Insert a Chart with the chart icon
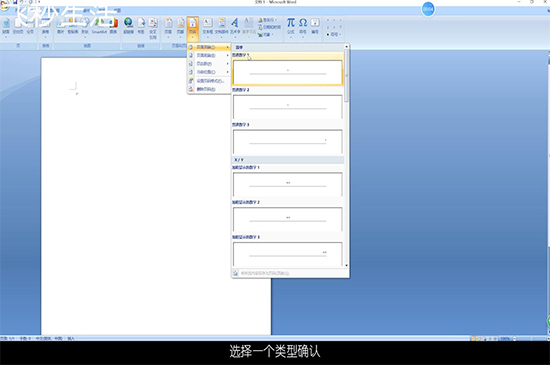The image size is (550, 365). pyautogui.click(x=113, y=23)
